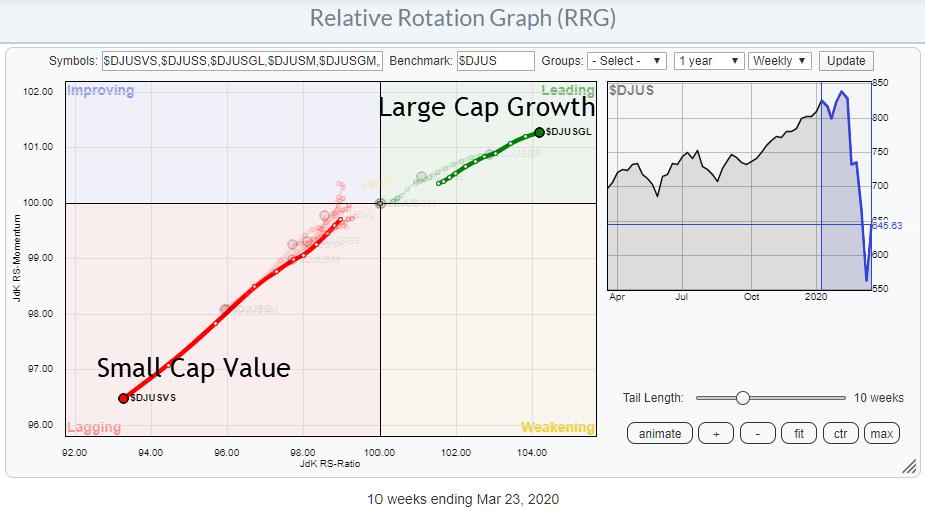
Task: Click the Tail Length slider handle
Action: click(x=742, y=398)
